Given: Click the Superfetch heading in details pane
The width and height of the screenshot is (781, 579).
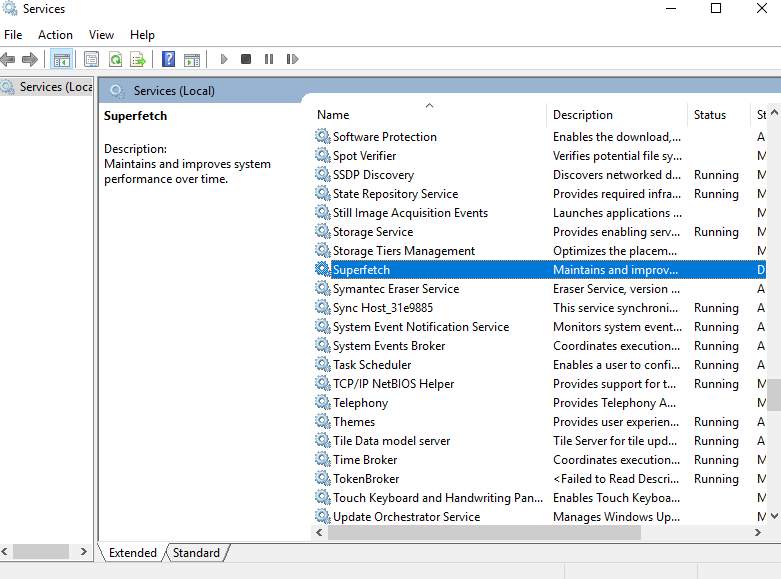Looking at the screenshot, I should (135, 116).
